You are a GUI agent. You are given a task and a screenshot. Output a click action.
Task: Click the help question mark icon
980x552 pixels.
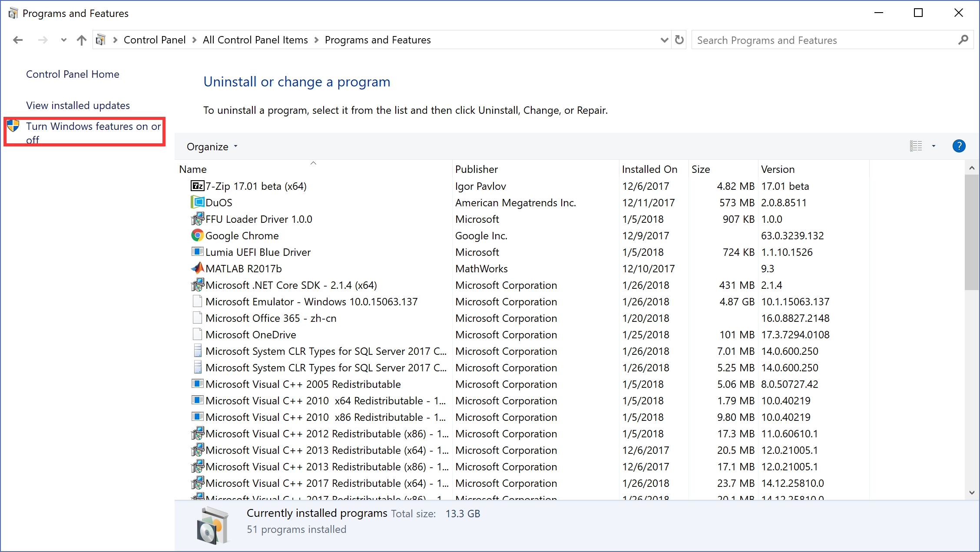pos(959,146)
